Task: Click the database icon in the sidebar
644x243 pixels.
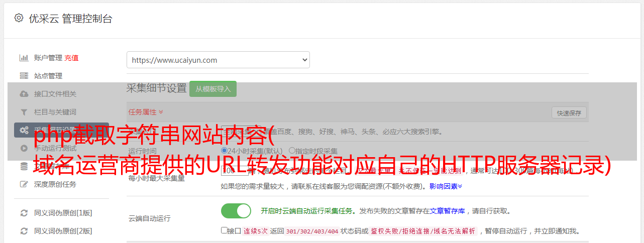Action: point(24,166)
